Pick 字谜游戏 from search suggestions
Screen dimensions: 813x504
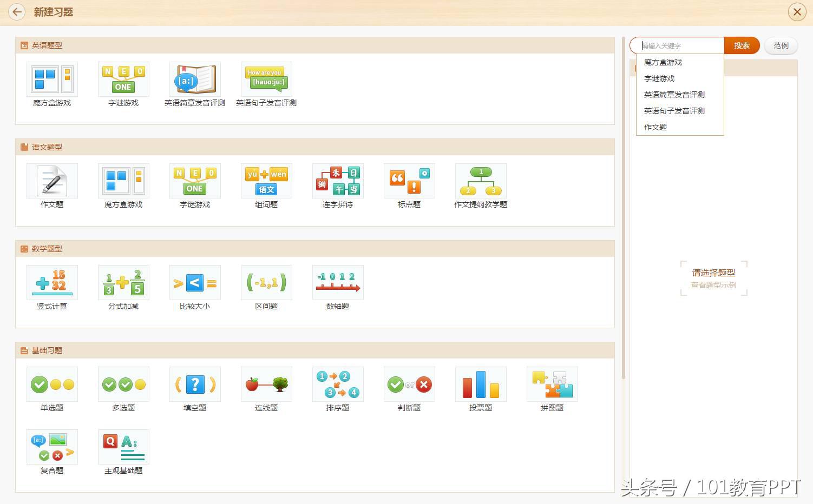[x=680, y=78]
